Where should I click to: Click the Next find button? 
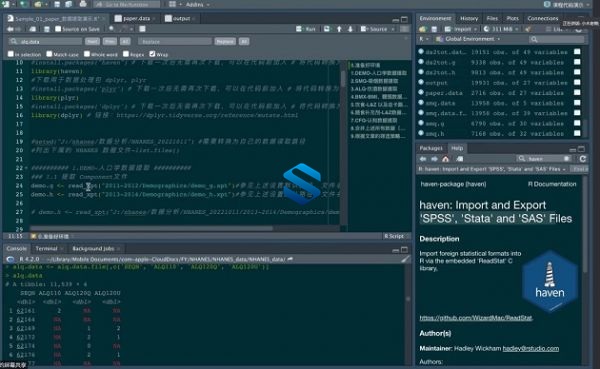(x=92, y=41)
